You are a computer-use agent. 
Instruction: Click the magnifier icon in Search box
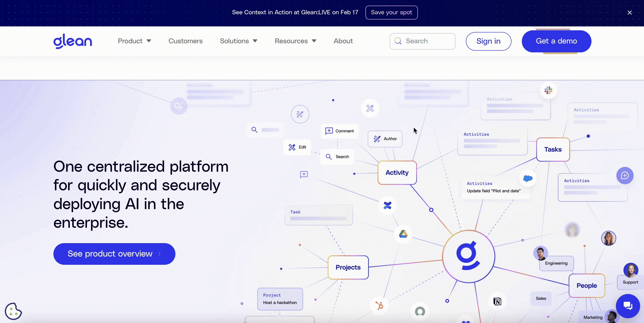(398, 41)
